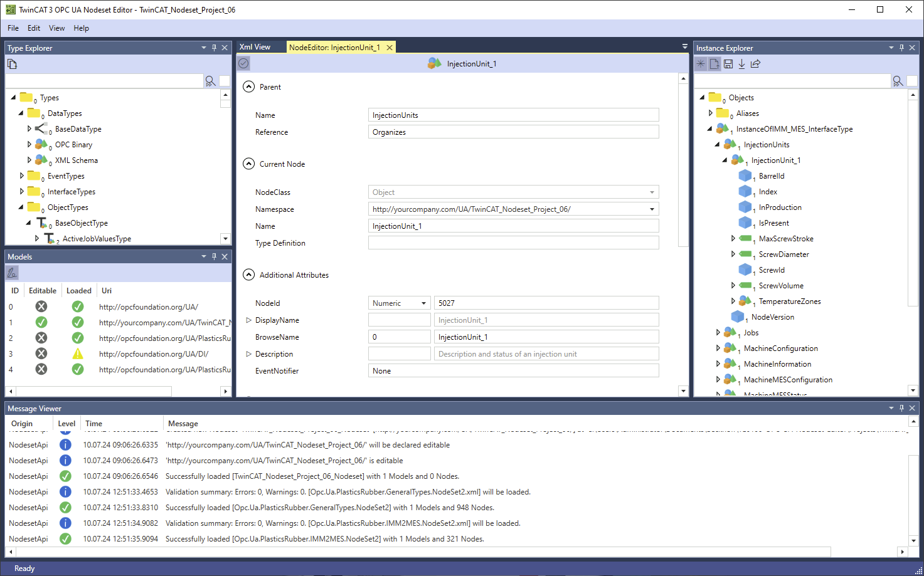924x576 pixels.
Task: Expand the EventTypes folder
Action: (22, 176)
